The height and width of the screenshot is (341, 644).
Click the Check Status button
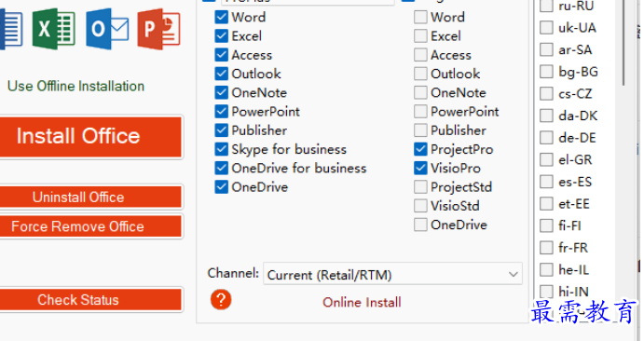pyautogui.click(x=90, y=300)
